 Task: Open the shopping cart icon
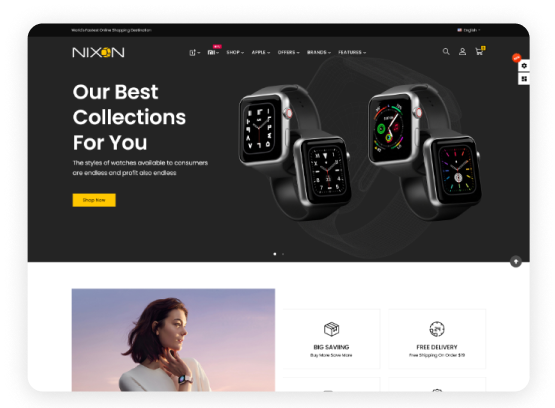[x=480, y=51]
